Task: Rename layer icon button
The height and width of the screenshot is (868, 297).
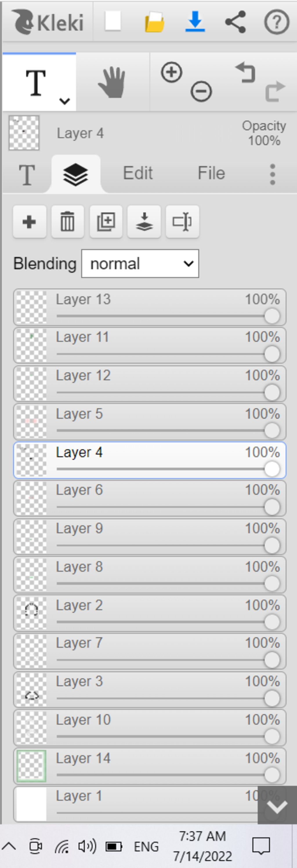Action: coord(182,222)
